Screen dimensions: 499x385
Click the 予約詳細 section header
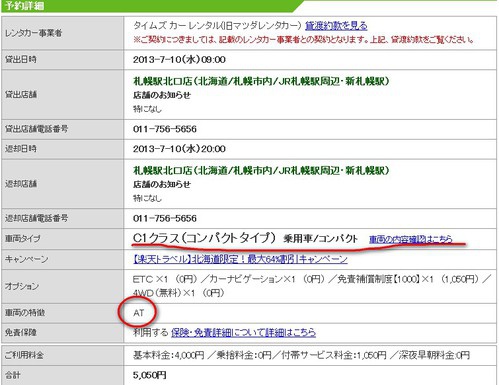[25, 6]
